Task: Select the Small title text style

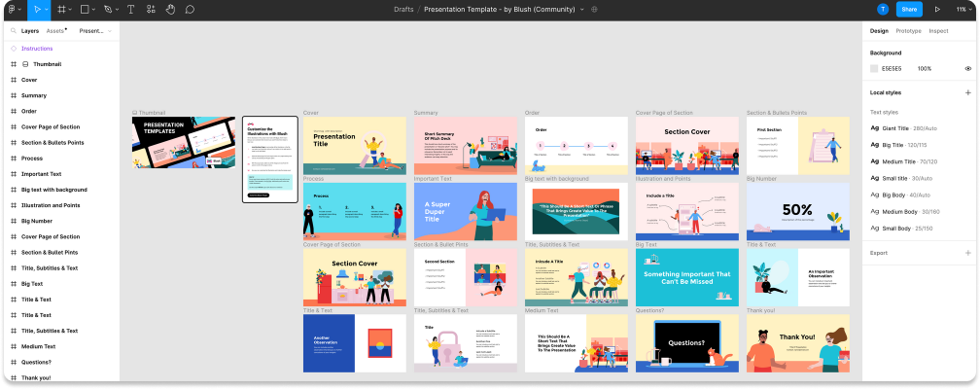Action: click(x=919, y=178)
